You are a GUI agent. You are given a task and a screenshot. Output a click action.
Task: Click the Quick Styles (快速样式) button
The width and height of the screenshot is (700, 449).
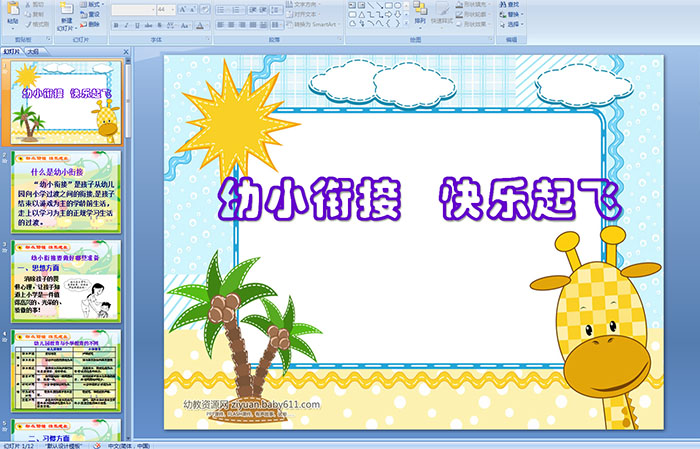pos(442,13)
